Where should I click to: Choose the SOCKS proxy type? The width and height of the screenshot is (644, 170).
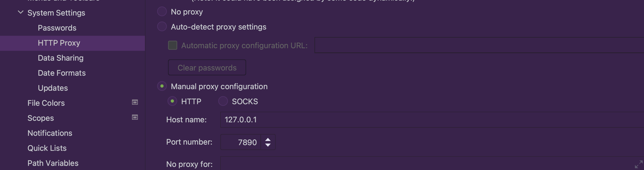coord(223,101)
